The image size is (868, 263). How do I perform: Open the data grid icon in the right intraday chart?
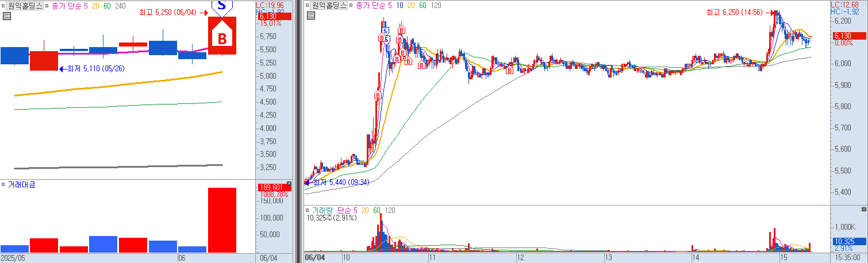(310, 16)
